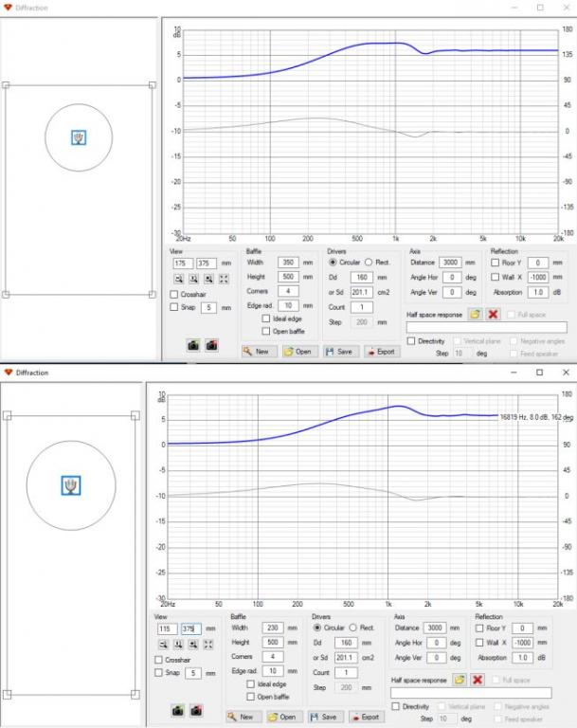Click the zoom in icon in the upper View panel
This screenshot has width=577, height=728.
click(x=208, y=279)
